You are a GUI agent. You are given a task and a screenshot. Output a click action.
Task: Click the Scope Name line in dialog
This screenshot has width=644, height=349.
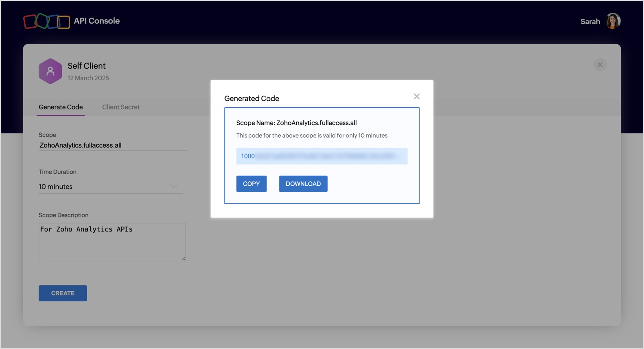point(296,123)
